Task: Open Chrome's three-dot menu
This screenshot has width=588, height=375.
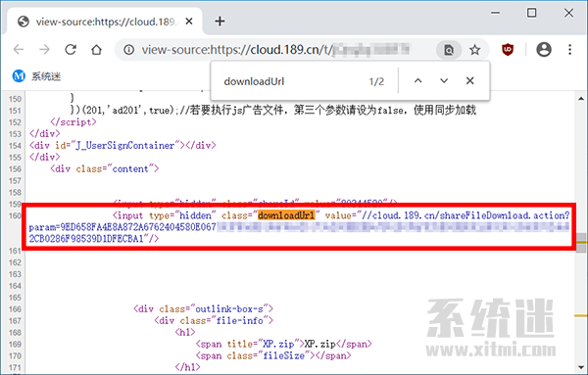Action: (x=569, y=50)
